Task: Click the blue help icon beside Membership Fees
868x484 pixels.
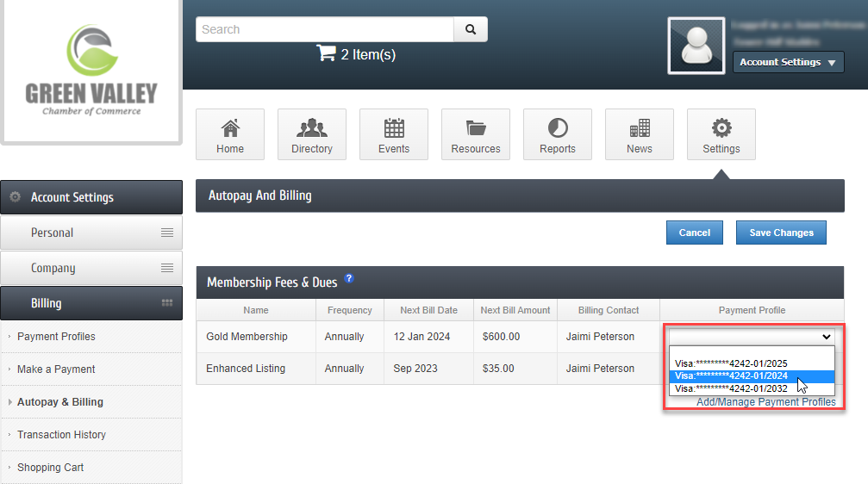Action: tap(349, 279)
